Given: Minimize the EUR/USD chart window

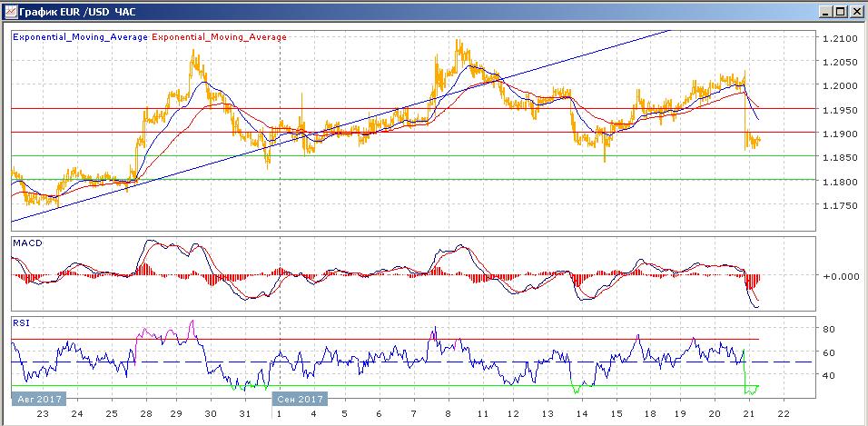Looking at the screenshot, I should pos(824,12).
